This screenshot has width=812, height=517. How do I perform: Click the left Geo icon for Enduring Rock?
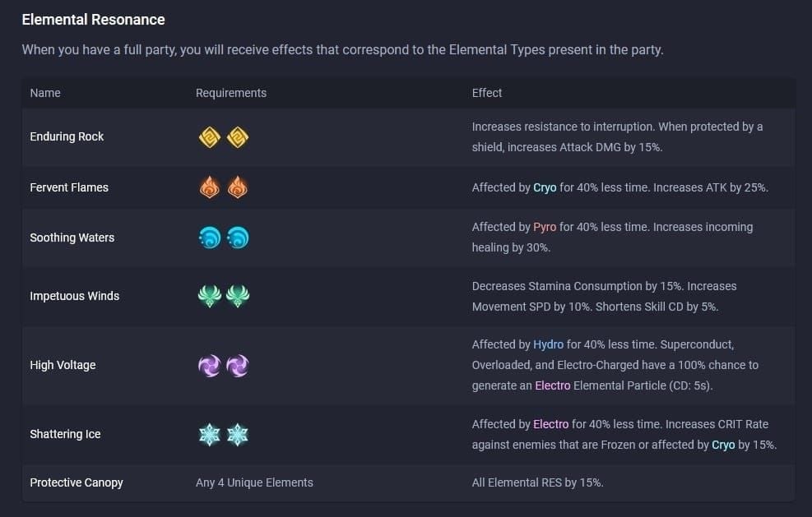click(x=210, y=137)
